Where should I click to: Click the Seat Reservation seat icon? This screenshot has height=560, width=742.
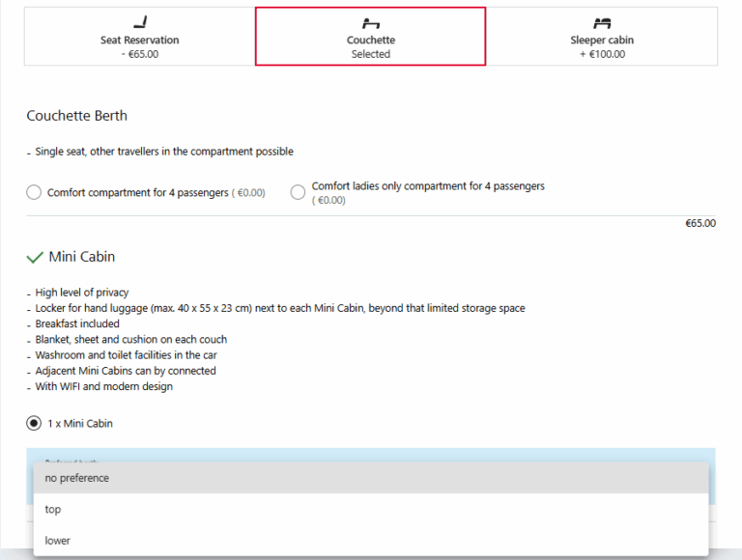pos(139,22)
